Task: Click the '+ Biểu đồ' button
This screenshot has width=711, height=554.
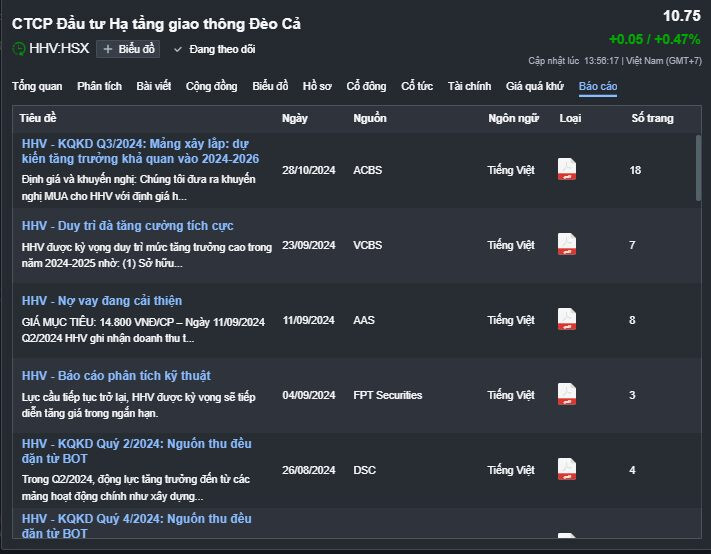Action: click(x=128, y=49)
